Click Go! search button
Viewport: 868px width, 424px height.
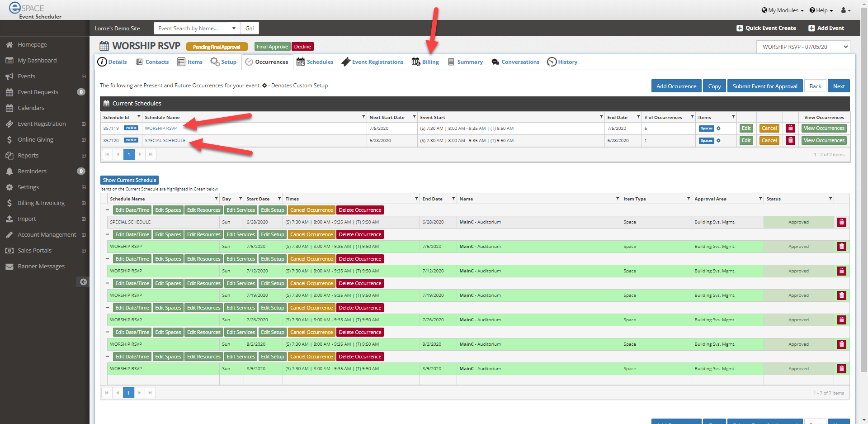click(x=250, y=28)
